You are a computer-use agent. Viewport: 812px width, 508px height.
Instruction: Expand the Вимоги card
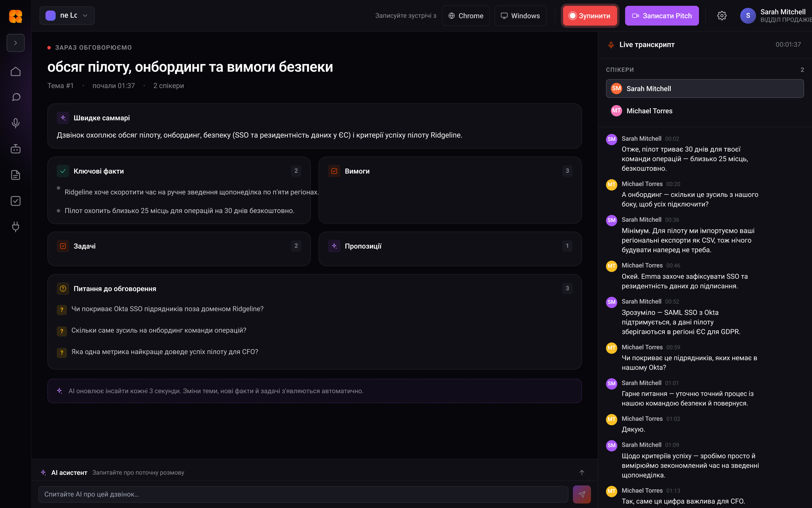click(x=450, y=190)
